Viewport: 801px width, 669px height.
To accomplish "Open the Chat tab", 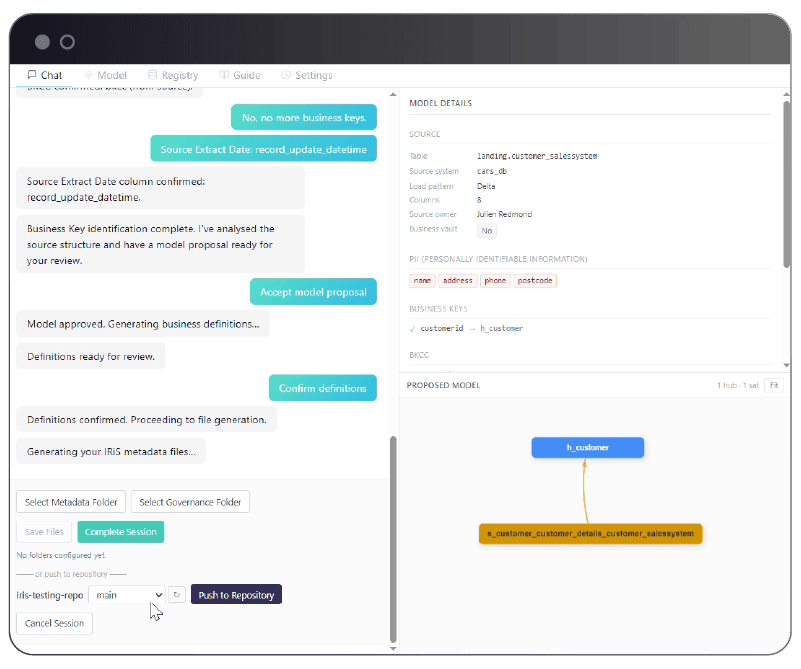I will (x=44, y=75).
